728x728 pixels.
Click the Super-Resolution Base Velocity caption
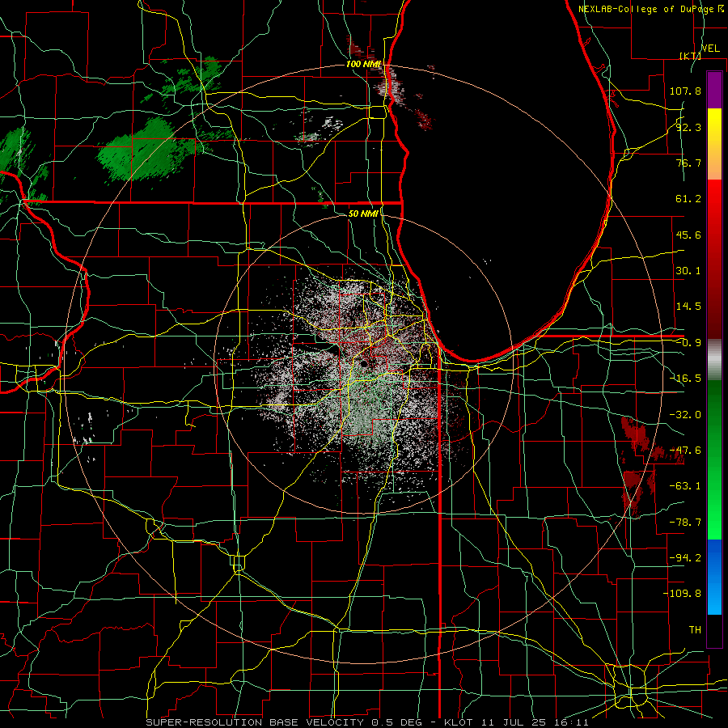coord(367,722)
